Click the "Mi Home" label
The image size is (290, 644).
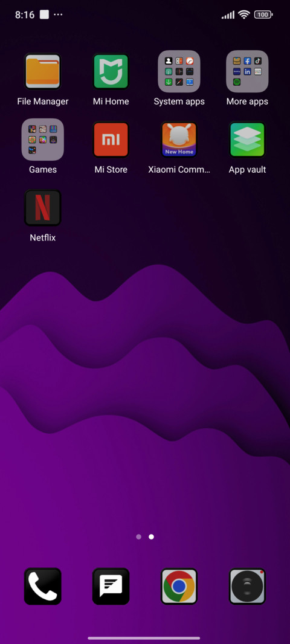coord(111,101)
